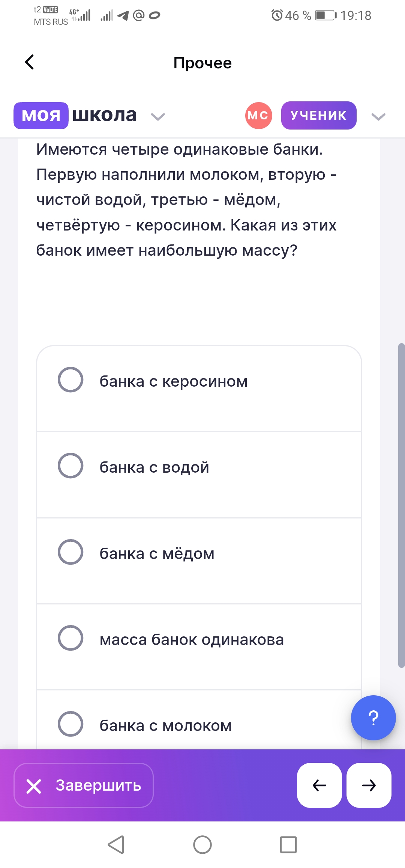
Task: Go to next question with right arrow
Action: point(369,785)
